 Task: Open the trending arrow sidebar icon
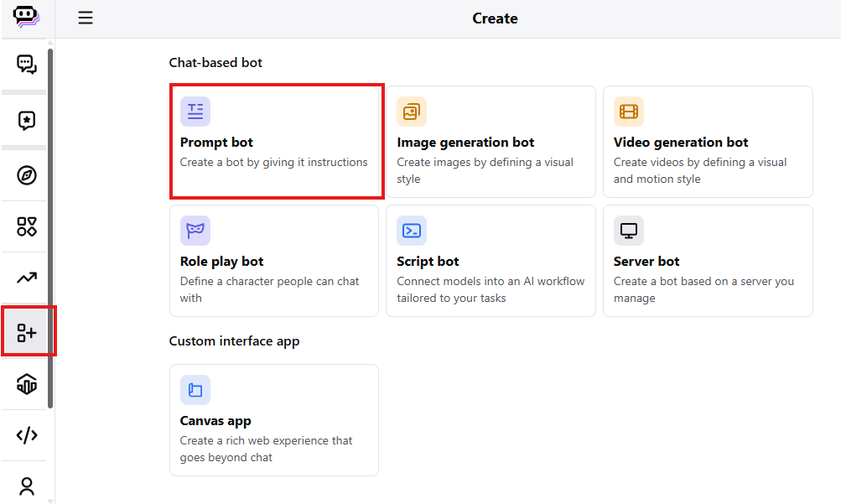click(x=27, y=278)
